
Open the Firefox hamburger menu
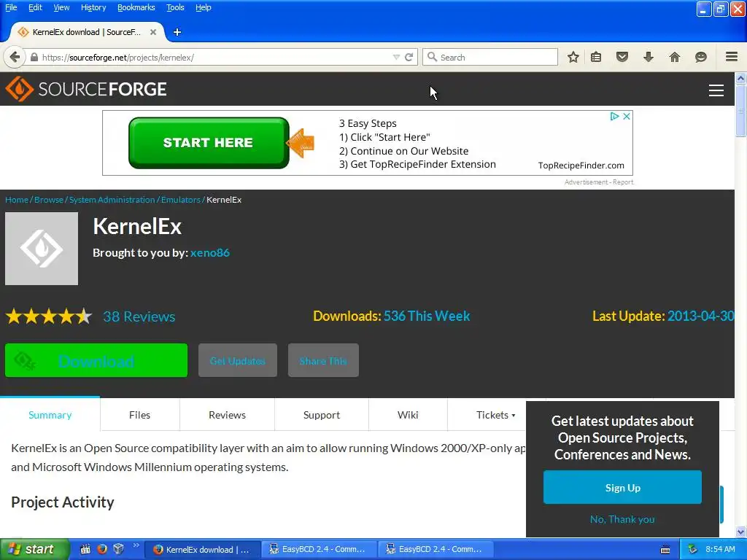click(x=732, y=57)
